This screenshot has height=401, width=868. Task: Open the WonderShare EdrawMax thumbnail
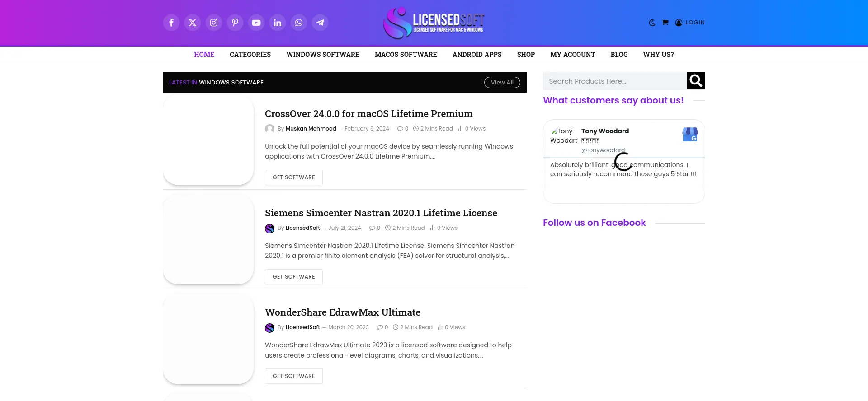point(208,339)
